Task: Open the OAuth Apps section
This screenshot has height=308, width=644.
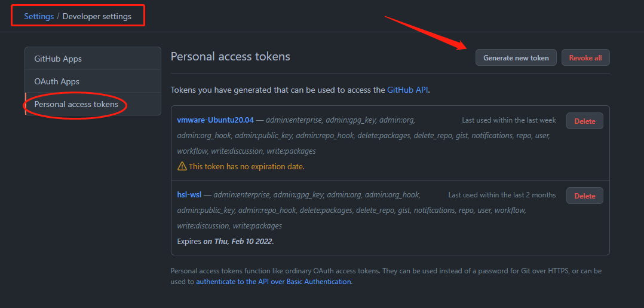Action: pos(93,81)
